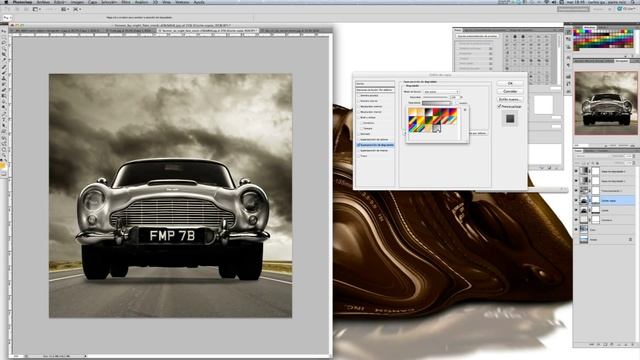Switch to the Capas panel tab
This screenshot has height=360, width=640.
tap(579, 151)
